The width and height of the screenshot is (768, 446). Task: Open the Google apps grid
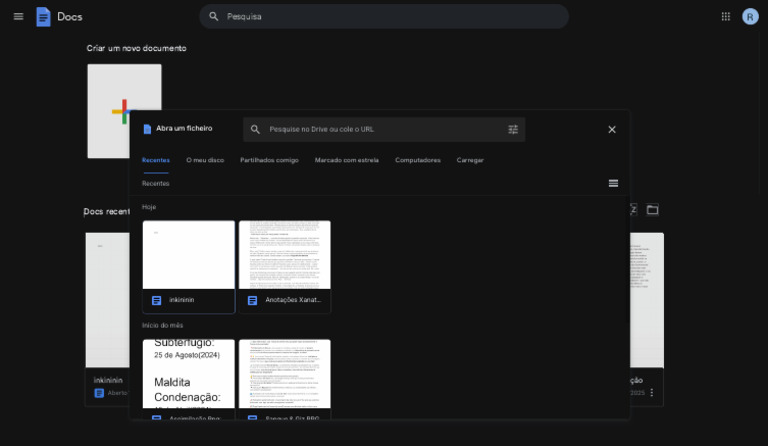[x=726, y=17]
